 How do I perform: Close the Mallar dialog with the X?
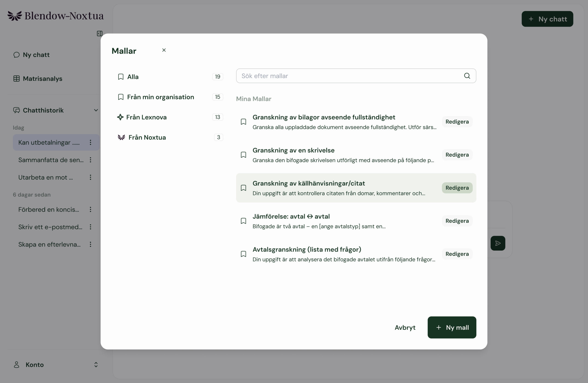[x=164, y=50]
